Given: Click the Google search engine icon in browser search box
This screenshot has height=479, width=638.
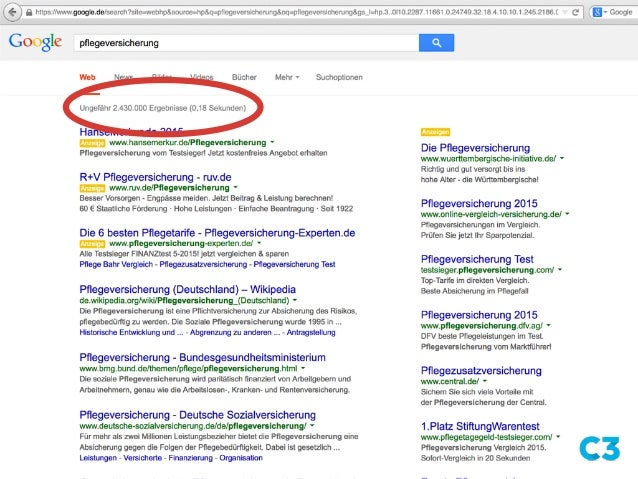Looking at the screenshot, I should tap(597, 12).
